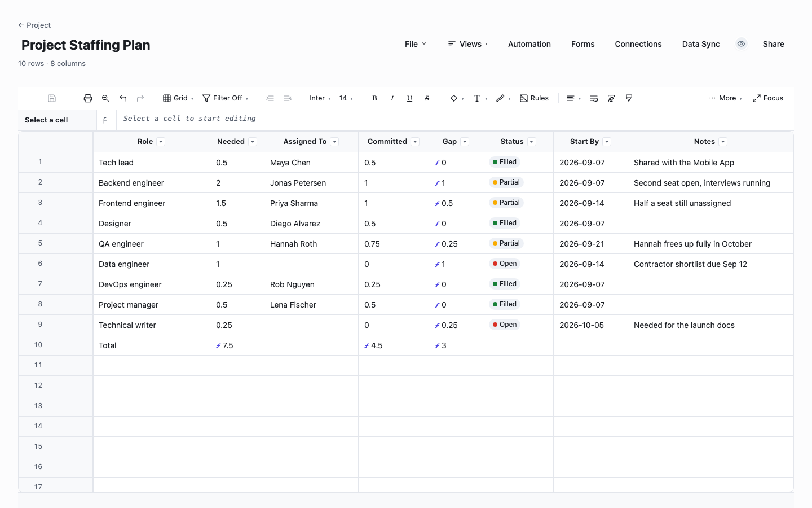
Task: Select row number 10 header
Action: point(55,345)
